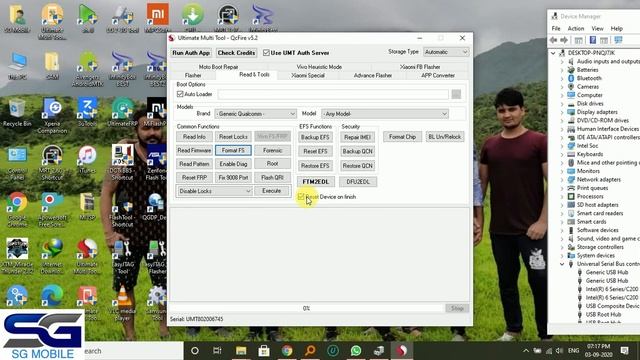The image size is (640, 360).
Task: Collapse DESKTOP-PNQJTJK root node
Action: [553, 53]
